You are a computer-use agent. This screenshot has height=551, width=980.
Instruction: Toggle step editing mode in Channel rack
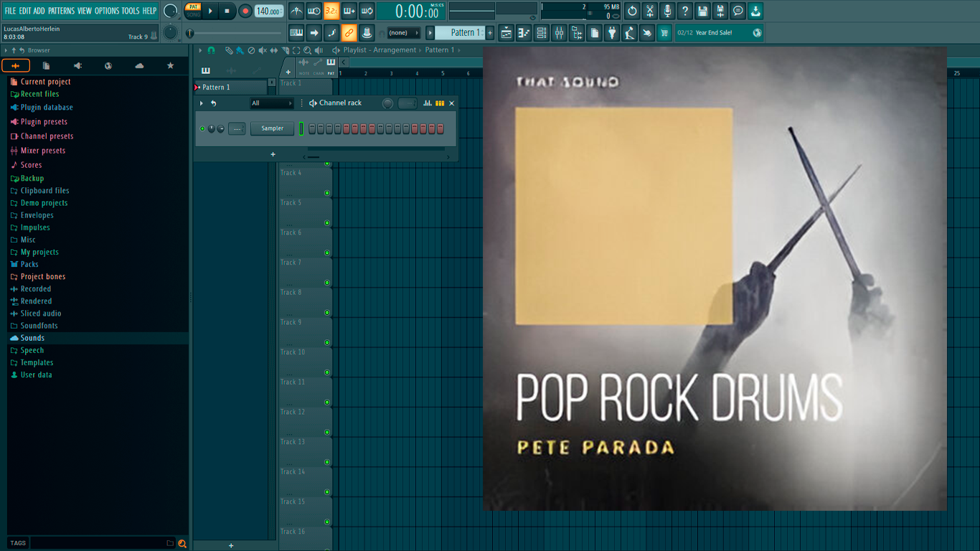(440, 103)
